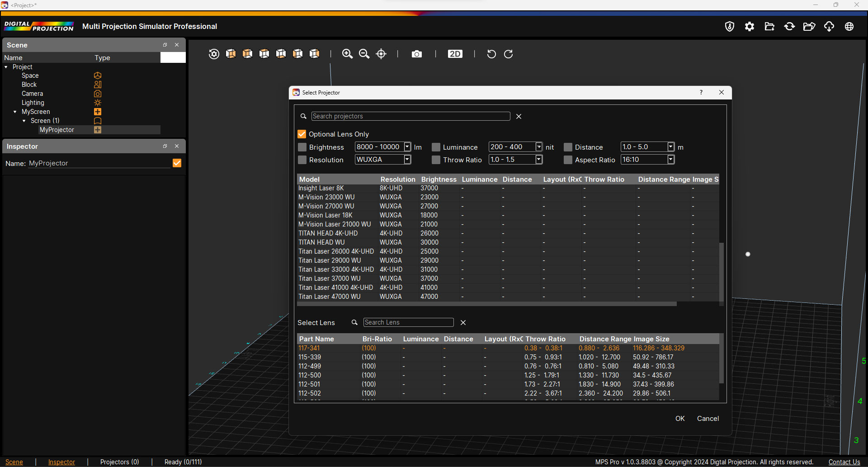Enable the Throw Ratio filter checkbox

(x=436, y=160)
